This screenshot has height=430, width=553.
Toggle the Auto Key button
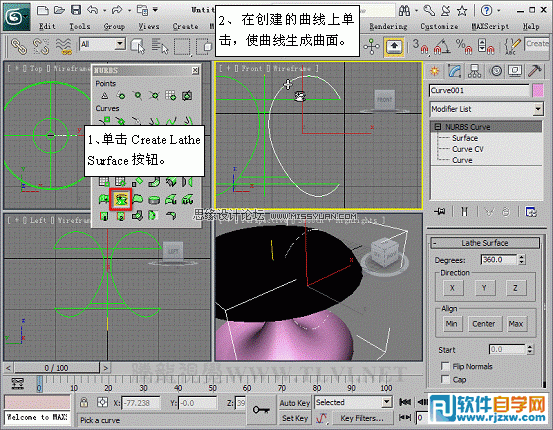[294, 403]
